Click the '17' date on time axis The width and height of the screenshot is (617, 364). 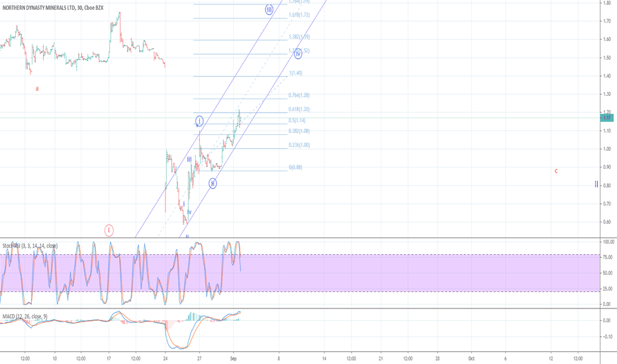click(109, 359)
